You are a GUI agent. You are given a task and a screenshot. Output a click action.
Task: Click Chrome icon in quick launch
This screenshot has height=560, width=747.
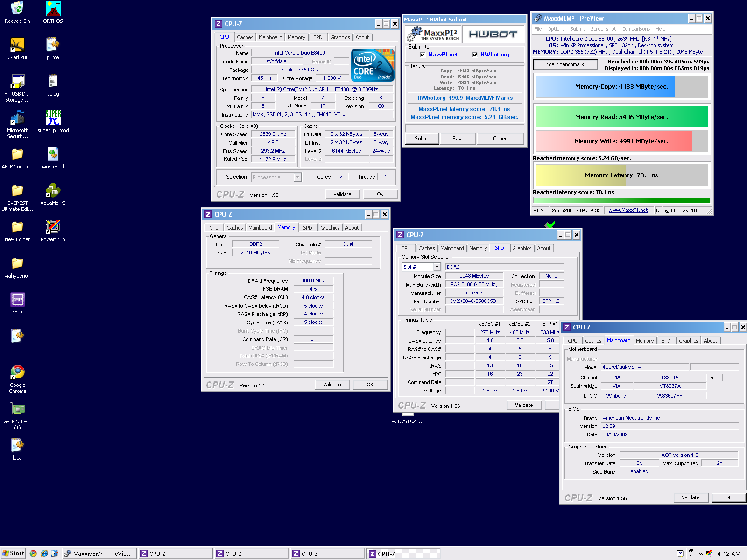click(33, 553)
